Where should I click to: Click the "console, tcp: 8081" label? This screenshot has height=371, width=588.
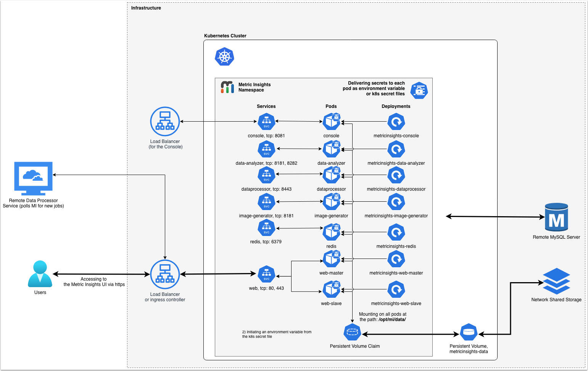266,136
